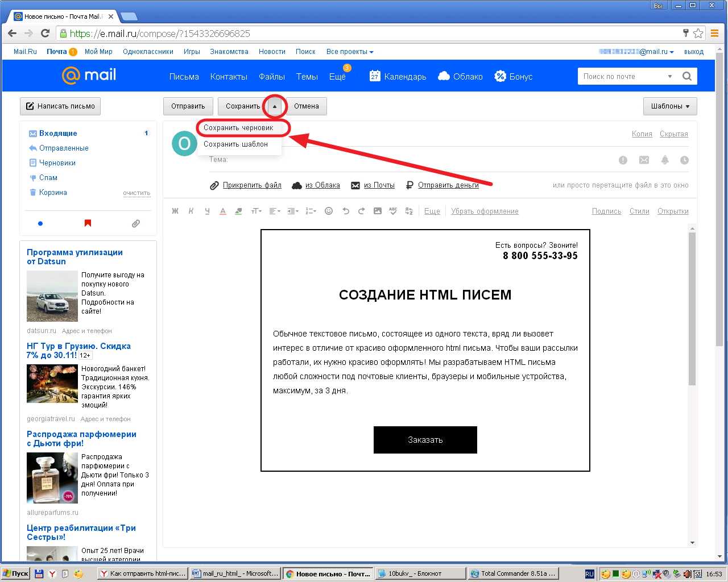Open the font size dropdown
The image size is (728, 582).
tap(256, 211)
